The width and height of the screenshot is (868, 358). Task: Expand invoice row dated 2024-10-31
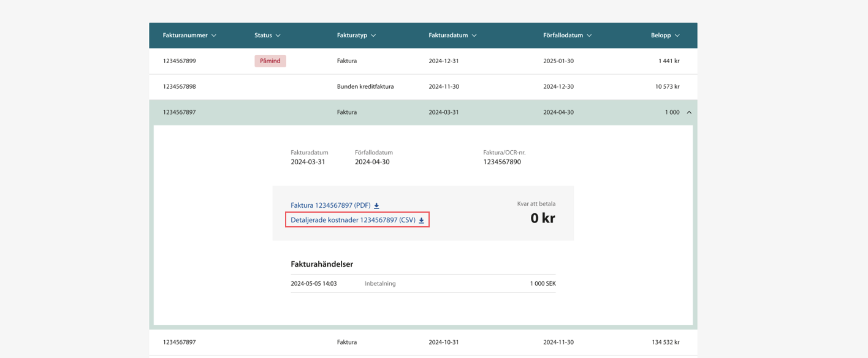coord(444,342)
